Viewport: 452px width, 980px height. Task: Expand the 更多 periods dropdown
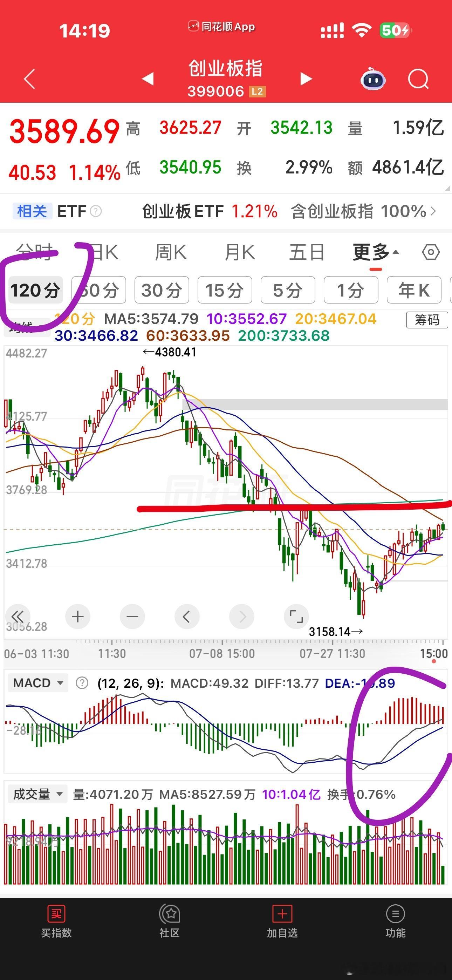tap(376, 252)
